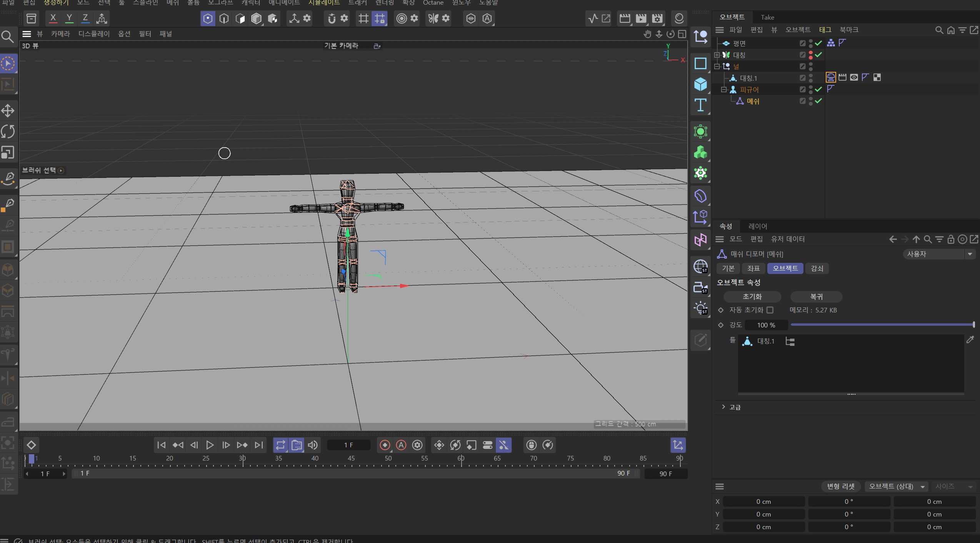
Task: Toggle enable checkmark for 메쉬 object
Action: click(818, 101)
